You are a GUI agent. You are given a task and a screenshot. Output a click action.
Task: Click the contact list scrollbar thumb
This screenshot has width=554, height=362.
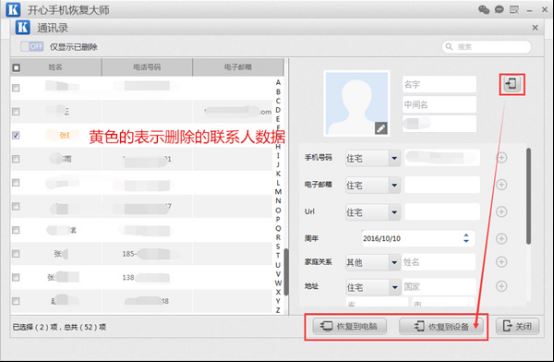pos(286,272)
